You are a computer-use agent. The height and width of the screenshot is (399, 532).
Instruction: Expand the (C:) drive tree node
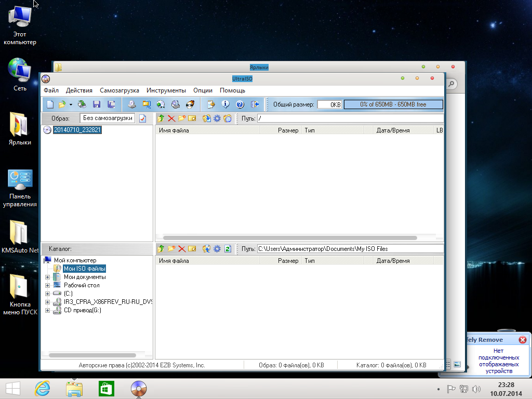click(x=47, y=294)
